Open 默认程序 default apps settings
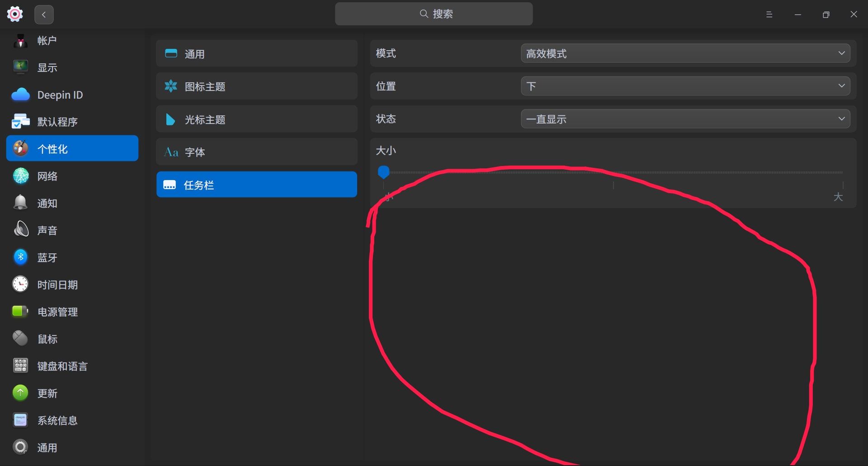The width and height of the screenshot is (868, 466). pos(21,121)
